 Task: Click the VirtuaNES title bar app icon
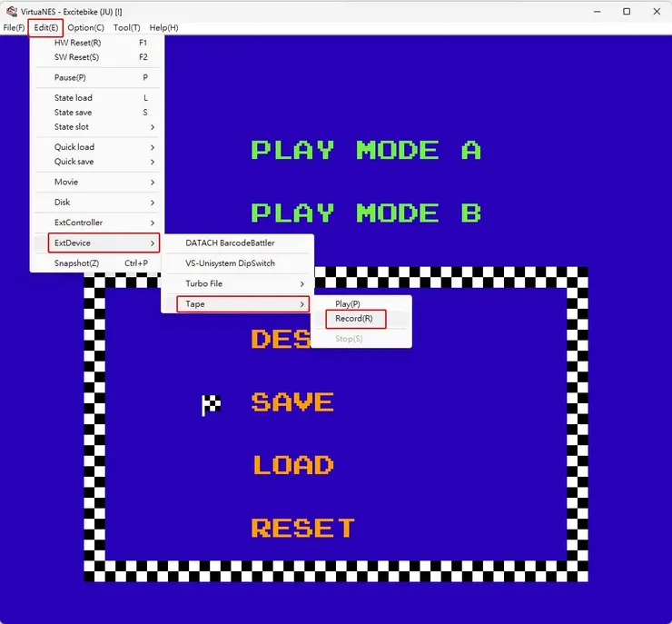[x=12, y=12]
